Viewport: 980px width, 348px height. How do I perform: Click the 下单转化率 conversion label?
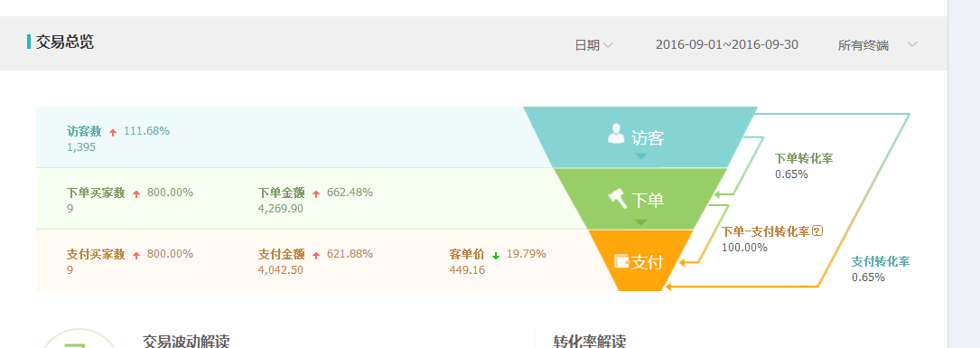point(804,159)
